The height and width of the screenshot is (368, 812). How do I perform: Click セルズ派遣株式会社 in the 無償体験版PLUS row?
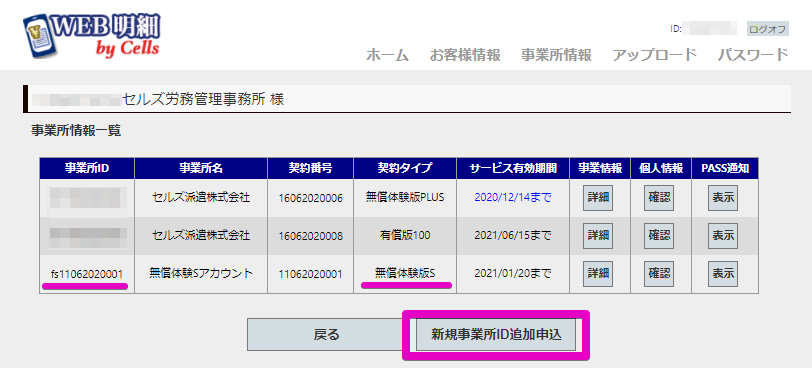point(201,197)
